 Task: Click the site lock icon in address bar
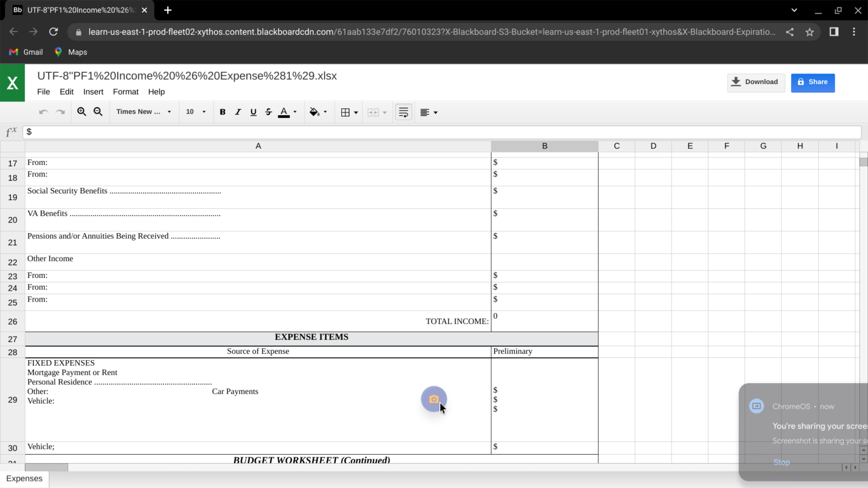pos(78,32)
